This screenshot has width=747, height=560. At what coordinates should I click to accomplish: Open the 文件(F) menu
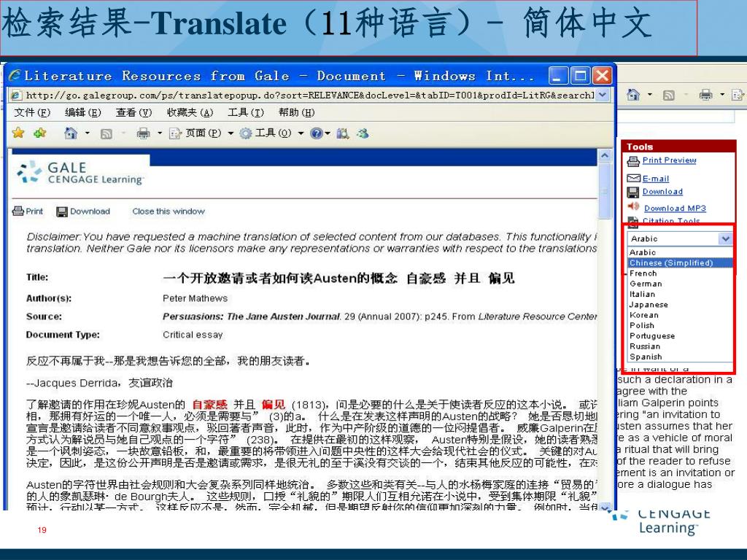(32, 112)
